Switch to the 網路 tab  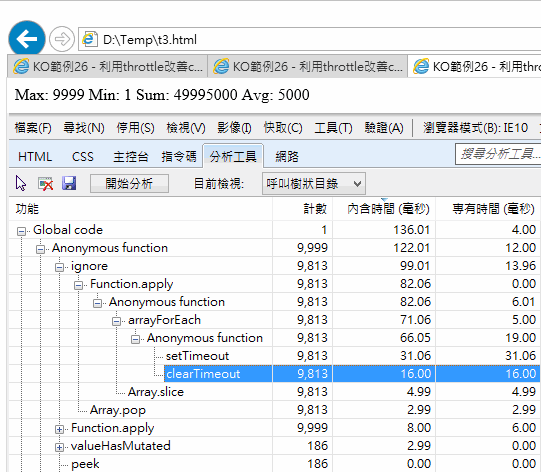click(x=287, y=157)
